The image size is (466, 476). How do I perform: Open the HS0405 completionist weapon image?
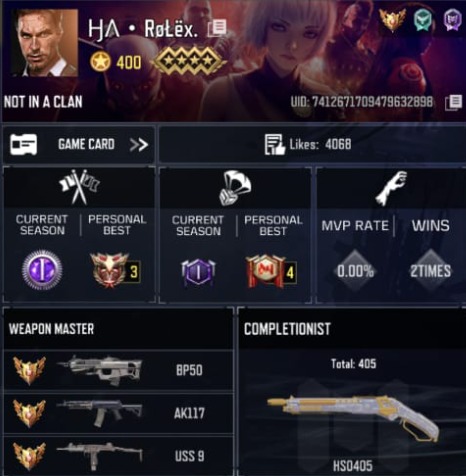pyautogui.click(x=353, y=417)
